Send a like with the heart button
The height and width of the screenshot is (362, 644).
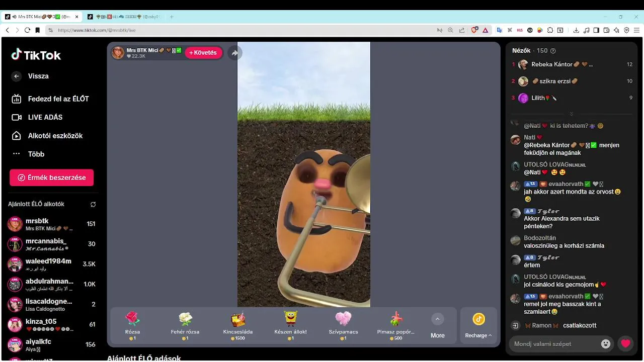(625, 344)
